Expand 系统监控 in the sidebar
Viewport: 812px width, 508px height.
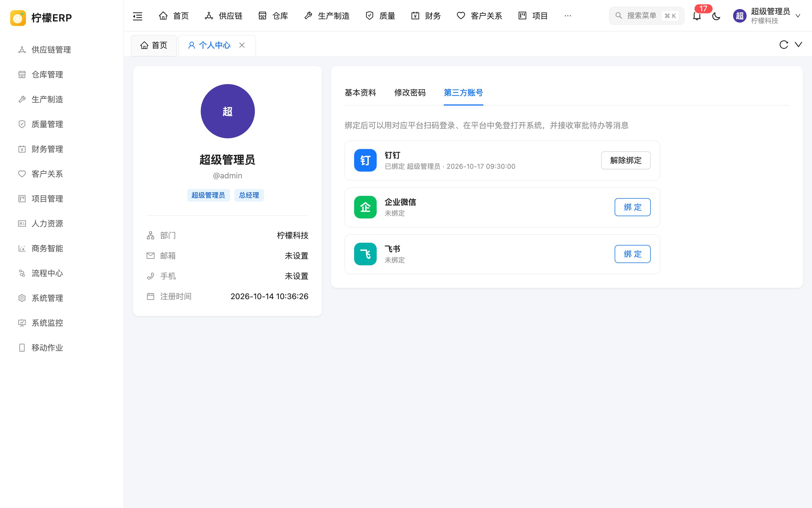(x=62, y=323)
